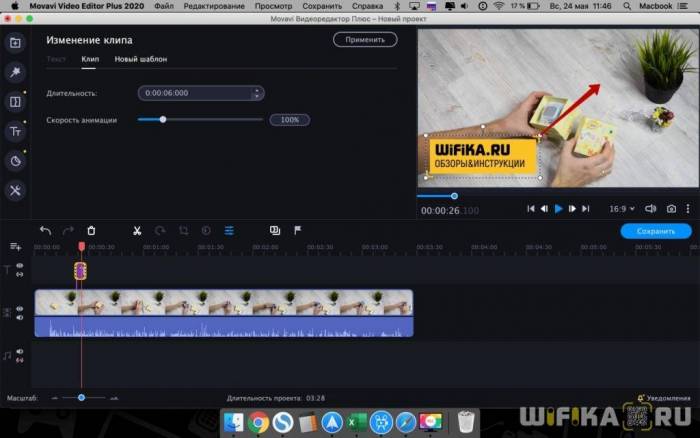Open the preview more options menu (three dots)
Image resolution: width=700 pixels, height=438 pixels.
(x=690, y=209)
